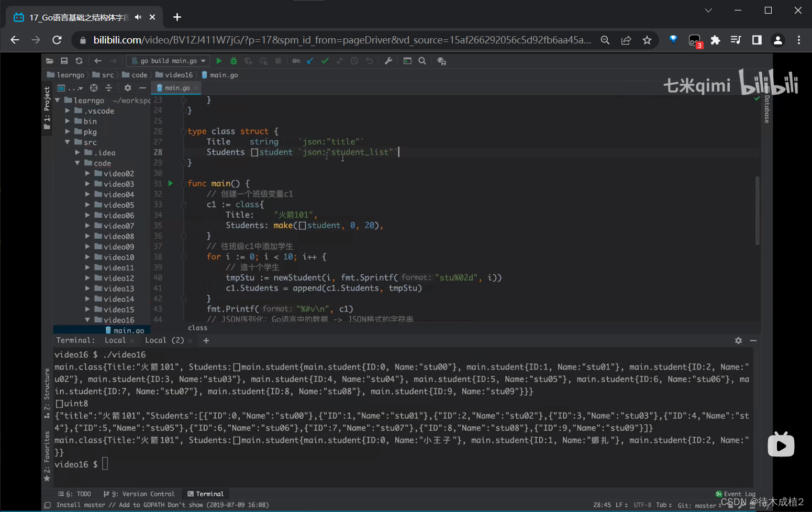Viewport: 812px width, 512px height.
Task: Select the main.go editor tab
Action: 177,88
